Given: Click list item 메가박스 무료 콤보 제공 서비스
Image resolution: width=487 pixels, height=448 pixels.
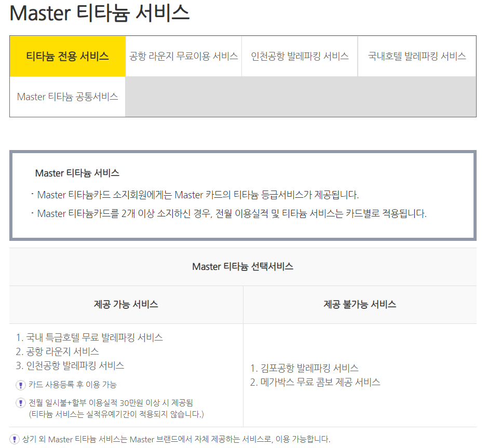Looking at the screenshot, I should 315,382.
